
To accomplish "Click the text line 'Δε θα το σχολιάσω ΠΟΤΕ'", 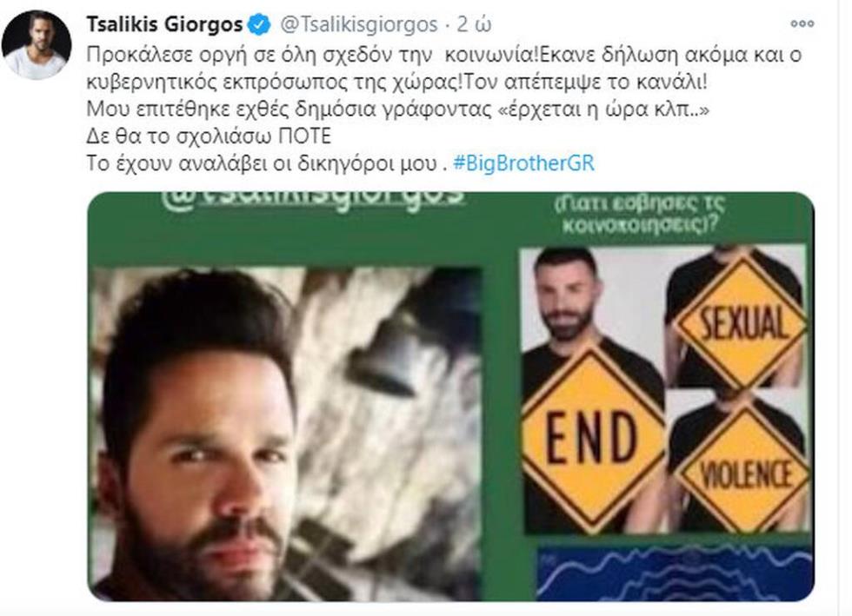I will click(x=209, y=136).
